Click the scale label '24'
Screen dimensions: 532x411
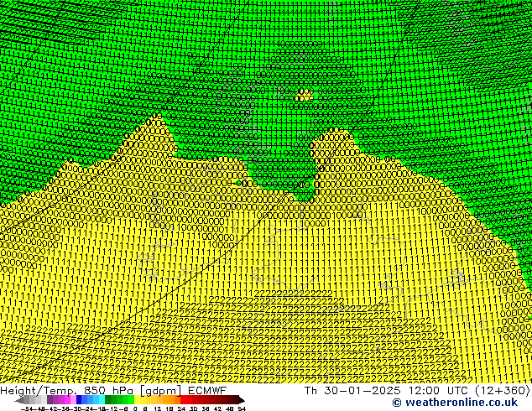[x=181, y=408]
